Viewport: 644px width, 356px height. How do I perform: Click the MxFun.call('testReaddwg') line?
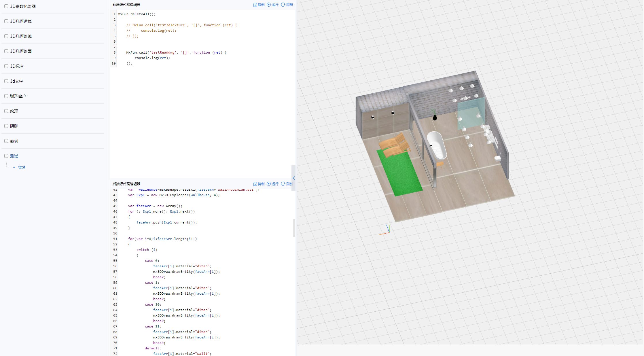pyautogui.click(x=177, y=52)
